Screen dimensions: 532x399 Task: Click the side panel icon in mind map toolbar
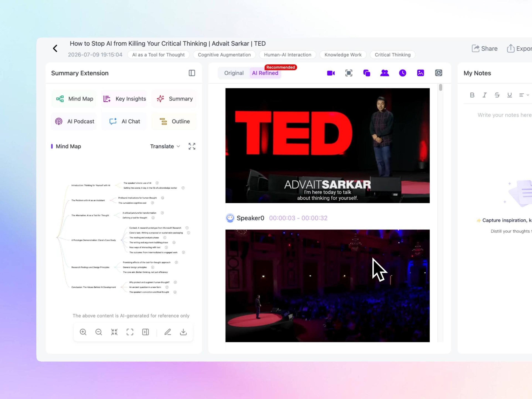click(x=146, y=332)
